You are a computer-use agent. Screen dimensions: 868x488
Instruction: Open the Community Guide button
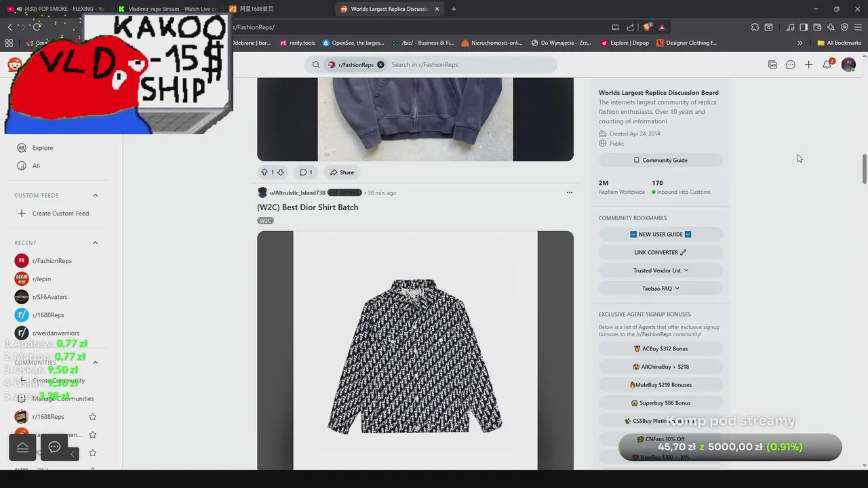point(660,160)
